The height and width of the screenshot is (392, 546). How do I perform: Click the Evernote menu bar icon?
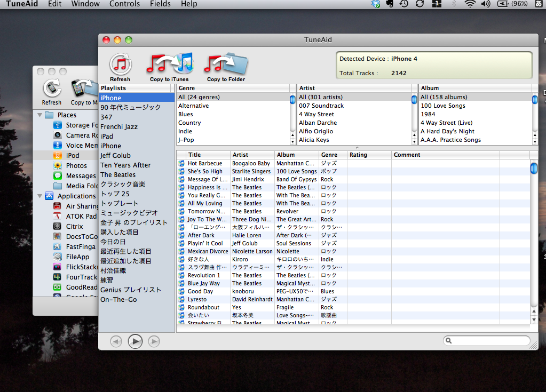pos(390,4)
